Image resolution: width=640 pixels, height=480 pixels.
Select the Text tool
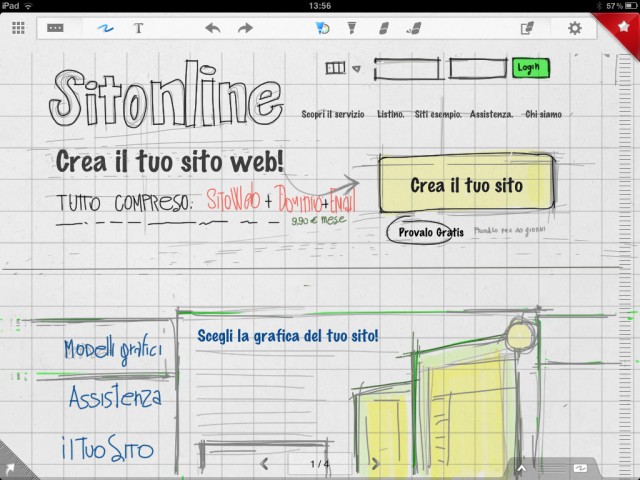point(138,28)
